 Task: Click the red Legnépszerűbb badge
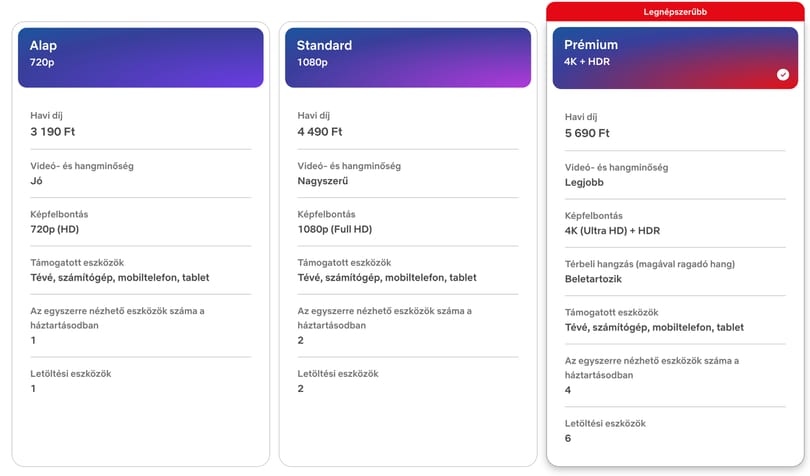(x=675, y=11)
